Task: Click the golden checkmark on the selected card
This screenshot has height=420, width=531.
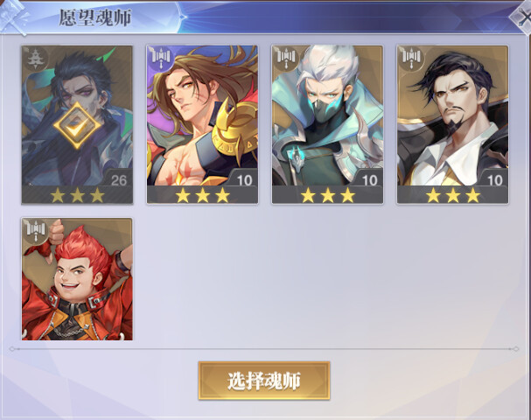Action: pyautogui.click(x=77, y=126)
